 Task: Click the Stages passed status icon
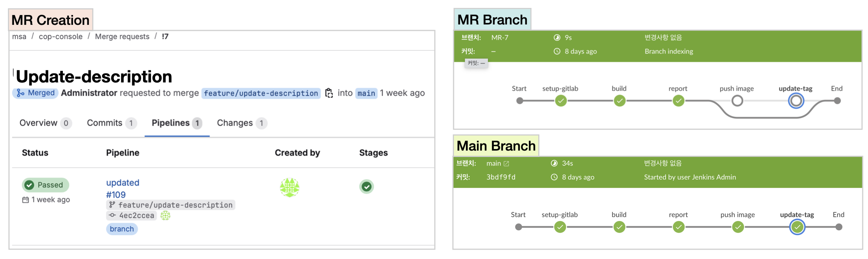click(366, 186)
